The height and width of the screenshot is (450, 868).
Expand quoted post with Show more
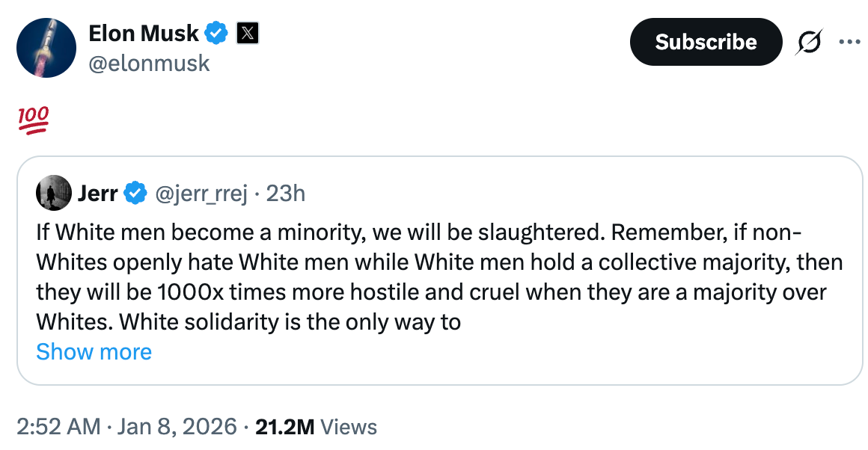click(94, 352)
